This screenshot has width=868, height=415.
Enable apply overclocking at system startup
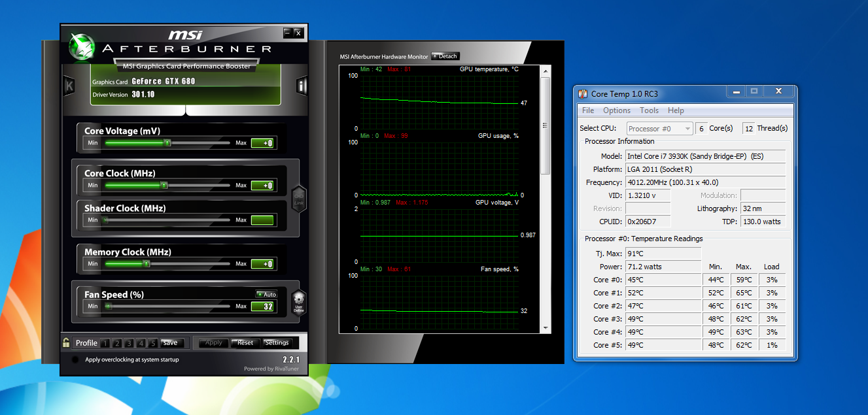point(75,360)
